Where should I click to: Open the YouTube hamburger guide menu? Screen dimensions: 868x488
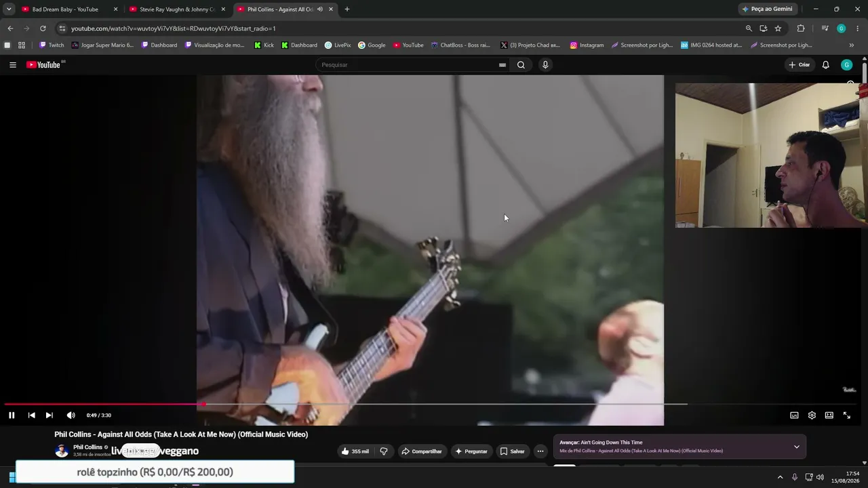[x=12, y=65]
